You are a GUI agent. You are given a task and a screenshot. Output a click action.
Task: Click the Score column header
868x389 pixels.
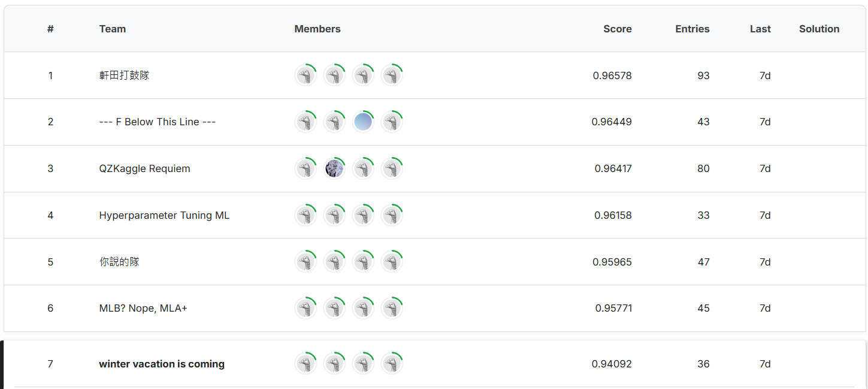click(617, 29)
